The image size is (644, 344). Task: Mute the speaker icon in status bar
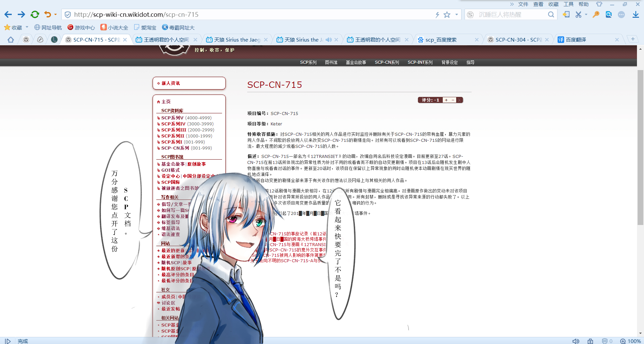pyautogui.click(x=576, y=341)
